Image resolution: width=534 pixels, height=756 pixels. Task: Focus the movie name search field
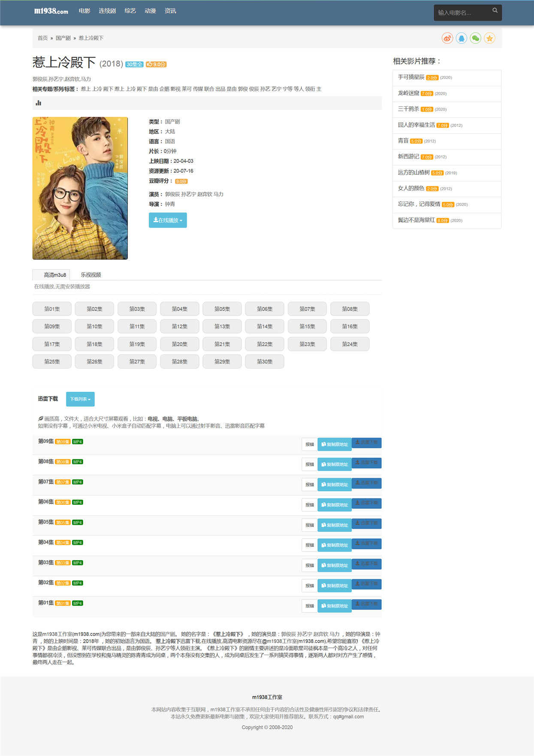click(x=462, y=12)
